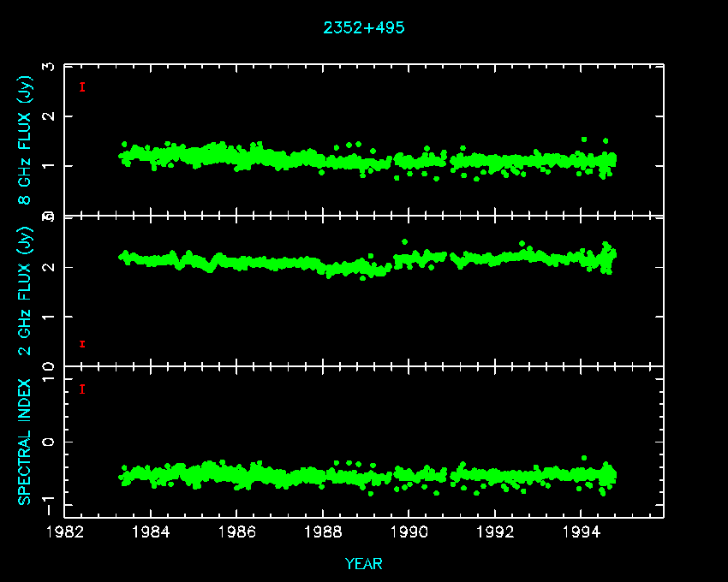Click the red error bar in 8 GHz panel
728x582 pixels.
pyautogui.click(x=82, y=86)
